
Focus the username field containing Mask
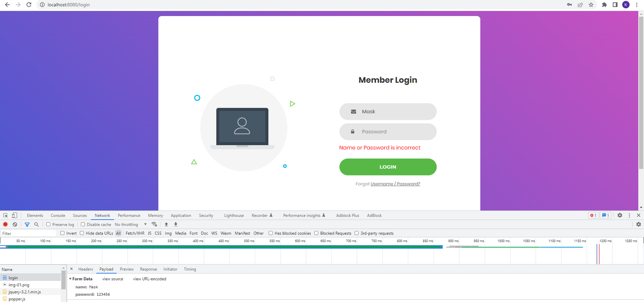[x=388, y=112]
